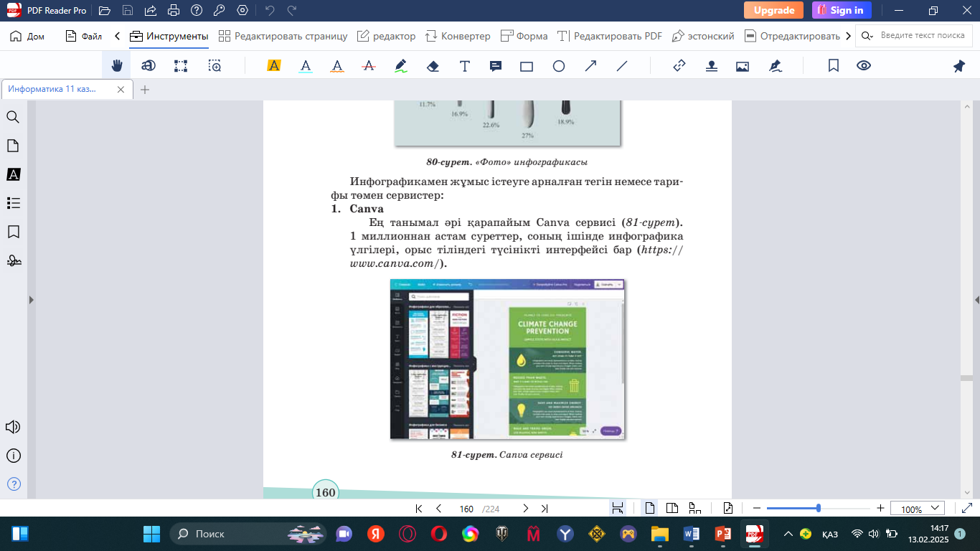Open the Search panel in the sidebar
Screen dimensions: 980x551
(x=13, y=117)
